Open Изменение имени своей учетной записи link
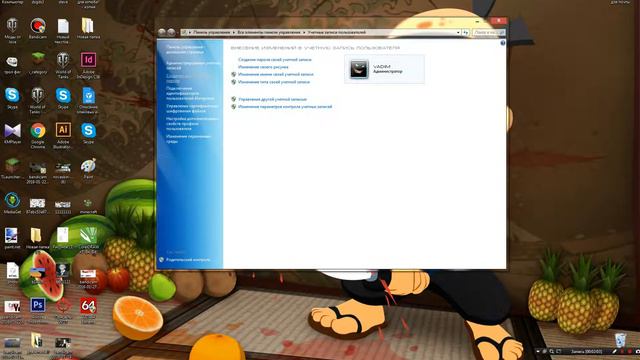This screenshot has width=640, height=360. (276, 74)
